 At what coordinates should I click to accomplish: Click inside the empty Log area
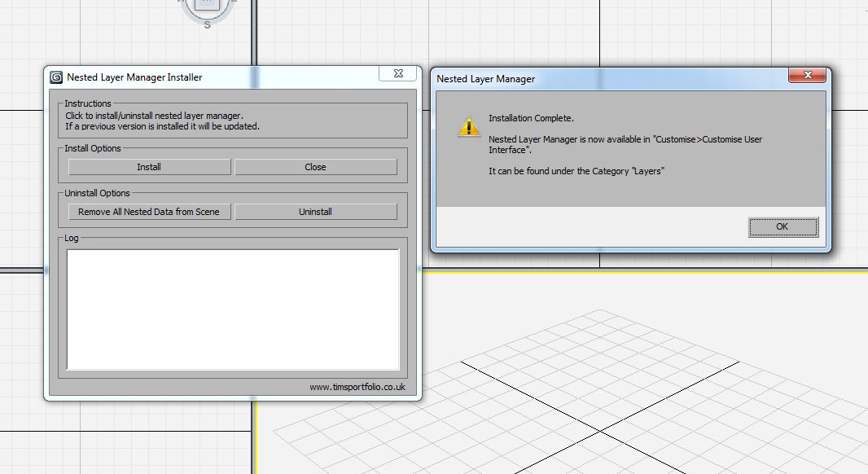233,308
